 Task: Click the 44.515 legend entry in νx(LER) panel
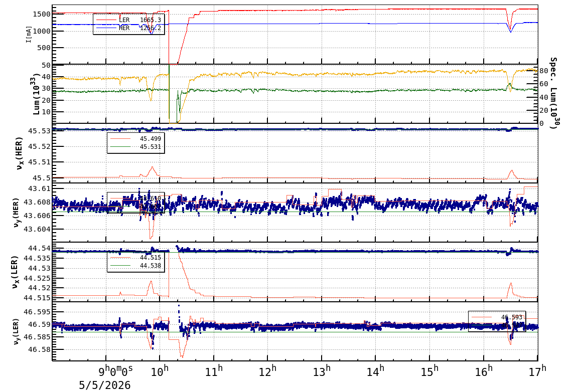pyautogui.click(x=135, y=257)
